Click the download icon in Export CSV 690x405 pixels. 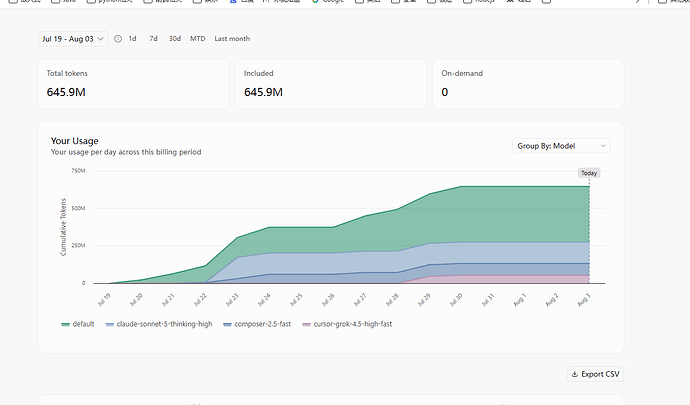click(574, 374)
